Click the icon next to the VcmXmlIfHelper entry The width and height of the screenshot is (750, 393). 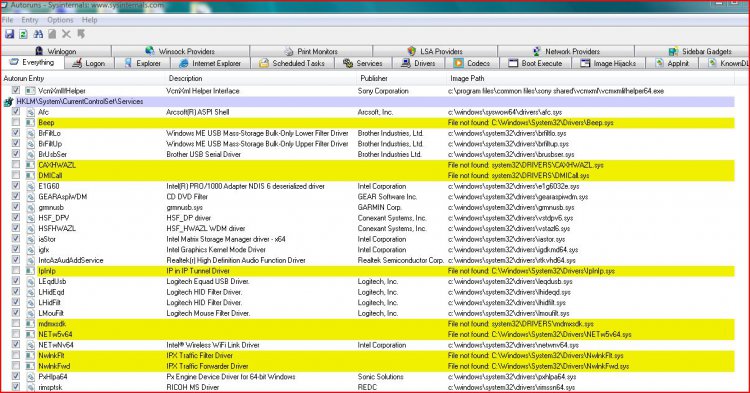tap(30, 91)
